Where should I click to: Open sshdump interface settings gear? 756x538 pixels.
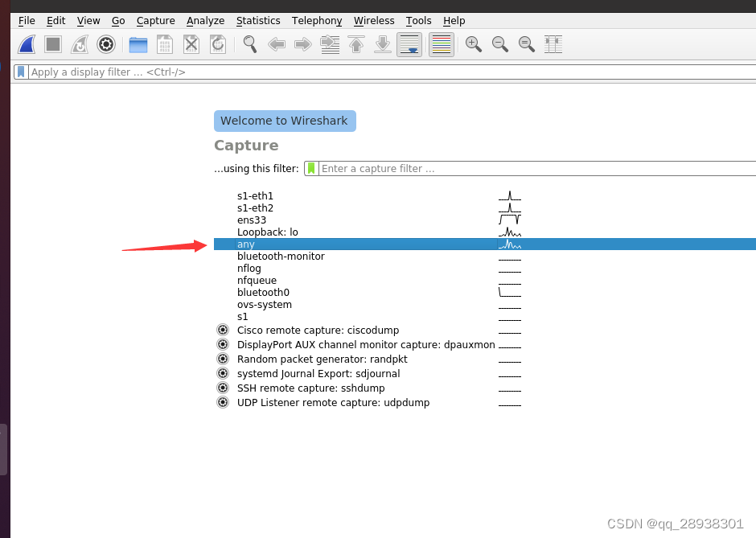tap(223, 388)
